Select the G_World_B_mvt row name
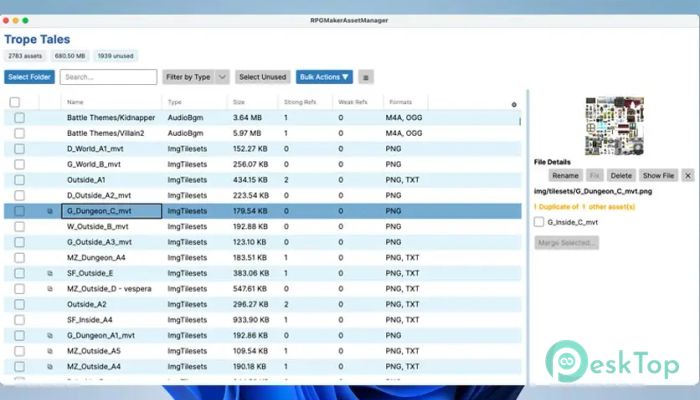This screenshot has height=400, width=700. (x=94, y=164)
